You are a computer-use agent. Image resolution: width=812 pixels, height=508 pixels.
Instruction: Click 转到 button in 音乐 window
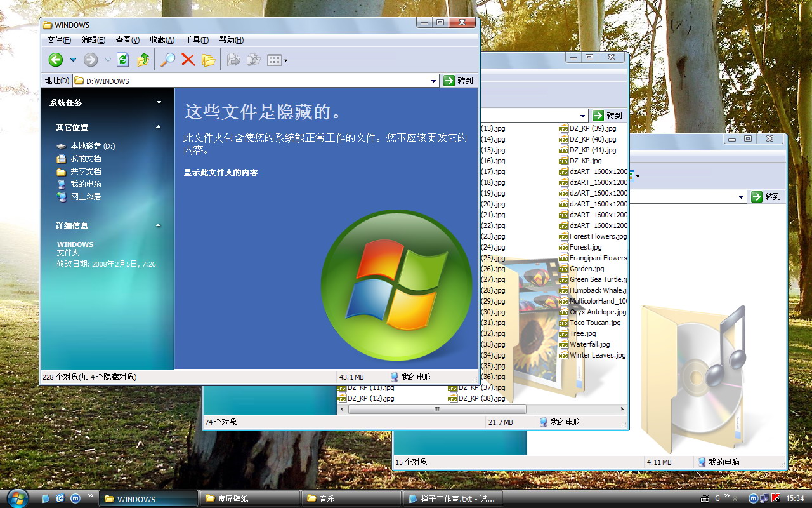(x=766, y=197)
